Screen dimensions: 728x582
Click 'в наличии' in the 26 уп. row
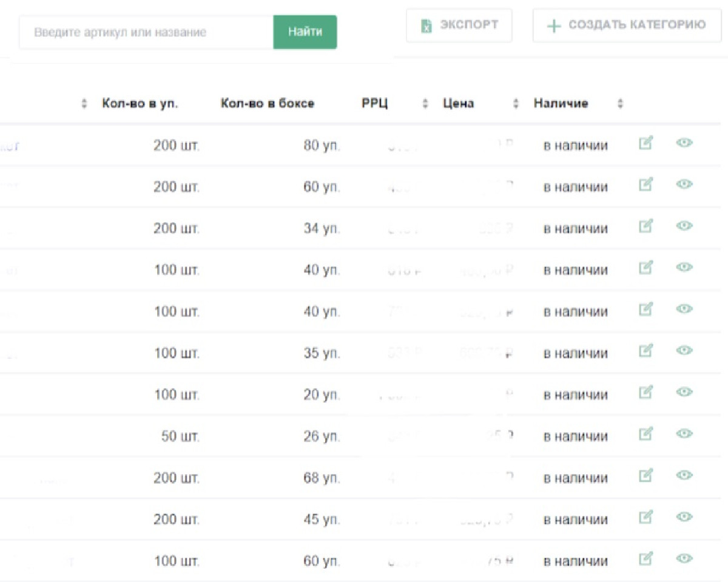575,437
